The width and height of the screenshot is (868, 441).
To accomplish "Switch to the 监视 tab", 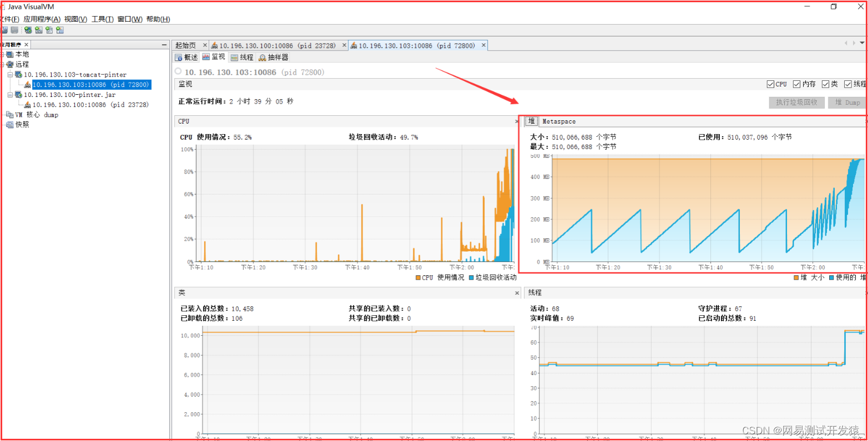I will pos(214,57).
